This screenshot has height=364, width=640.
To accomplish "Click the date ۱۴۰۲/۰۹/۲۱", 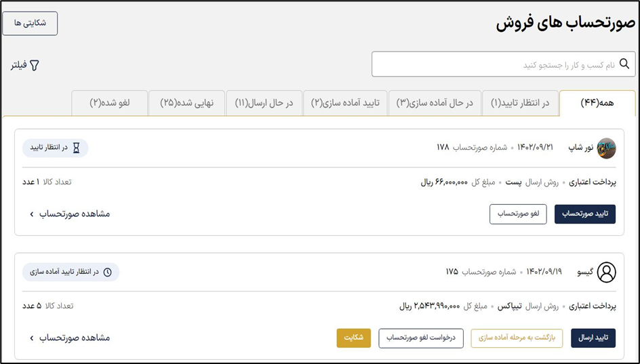I will tap(535, 148).
